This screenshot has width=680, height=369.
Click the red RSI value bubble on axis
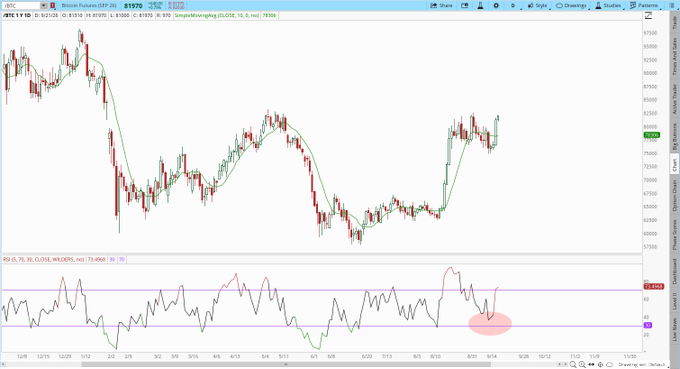653,287
